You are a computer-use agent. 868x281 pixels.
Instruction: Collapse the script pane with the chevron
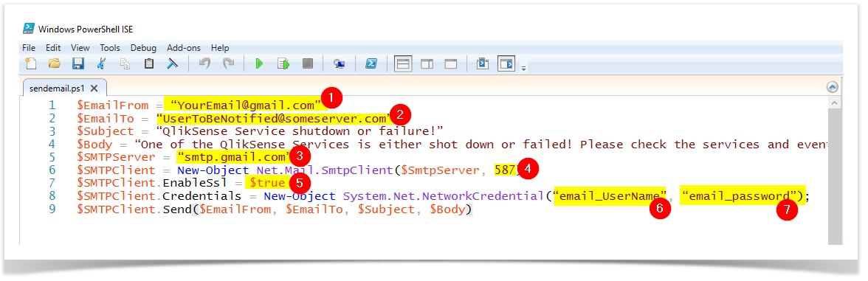pyautogui.click(x=832, y=87)
